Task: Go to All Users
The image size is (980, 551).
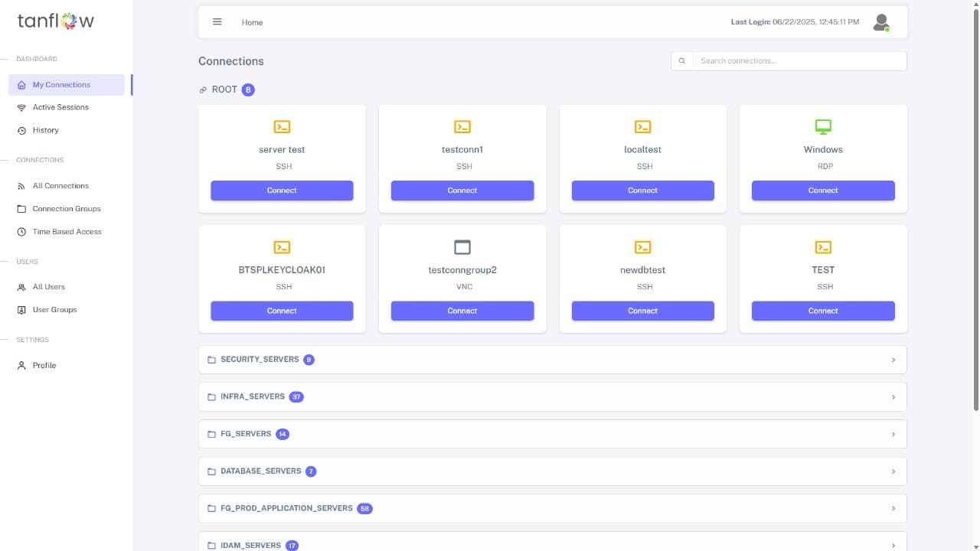Action: pyautogui.click(x=67, y=287)
